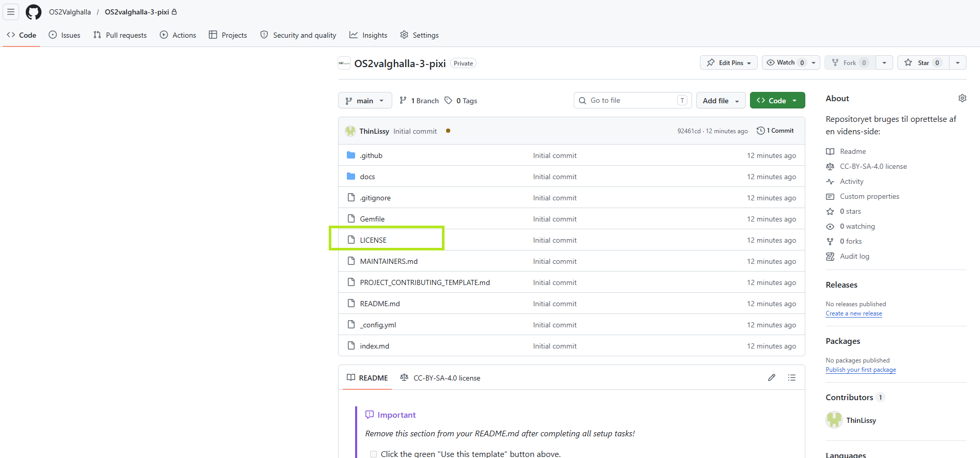Viewport: 980px width, 458px height.
Task: Open Initial commit link in docs row
Action: point(555,177)
